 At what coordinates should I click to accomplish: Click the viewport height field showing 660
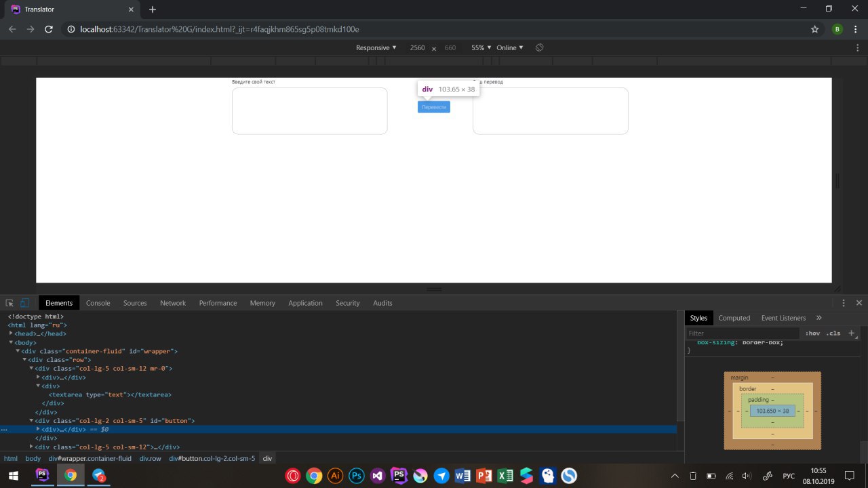(450, 48)
